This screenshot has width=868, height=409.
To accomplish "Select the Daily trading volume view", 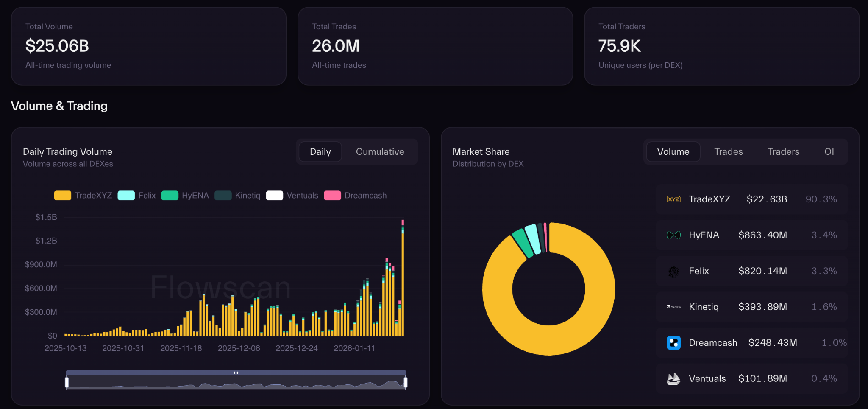I will 320,151.
